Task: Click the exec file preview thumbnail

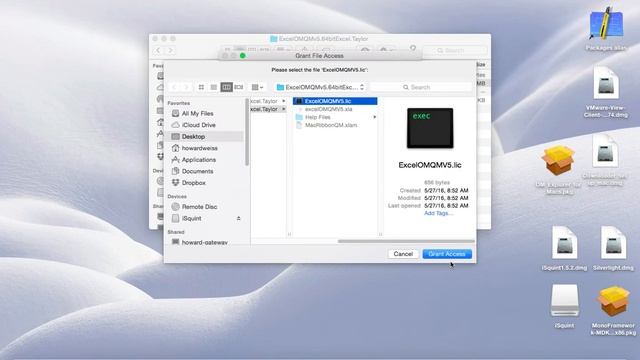Action: tap(430, 128)
